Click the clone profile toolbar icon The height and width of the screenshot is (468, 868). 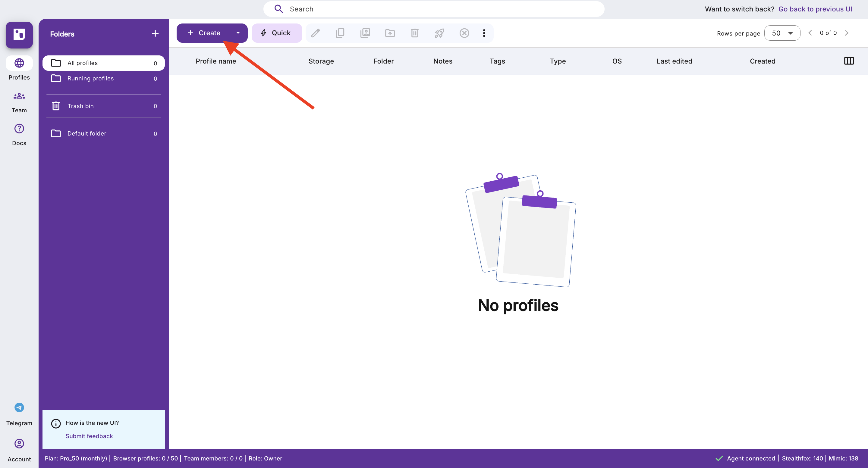340,33
